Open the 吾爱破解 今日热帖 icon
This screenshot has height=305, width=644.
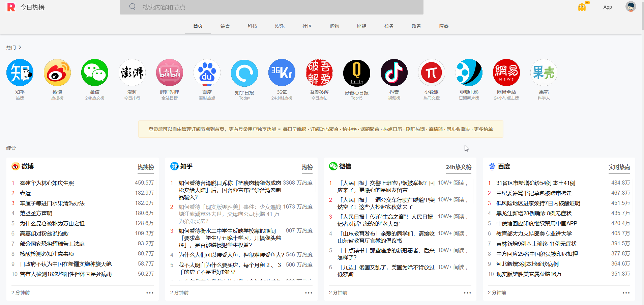[319, 73]
